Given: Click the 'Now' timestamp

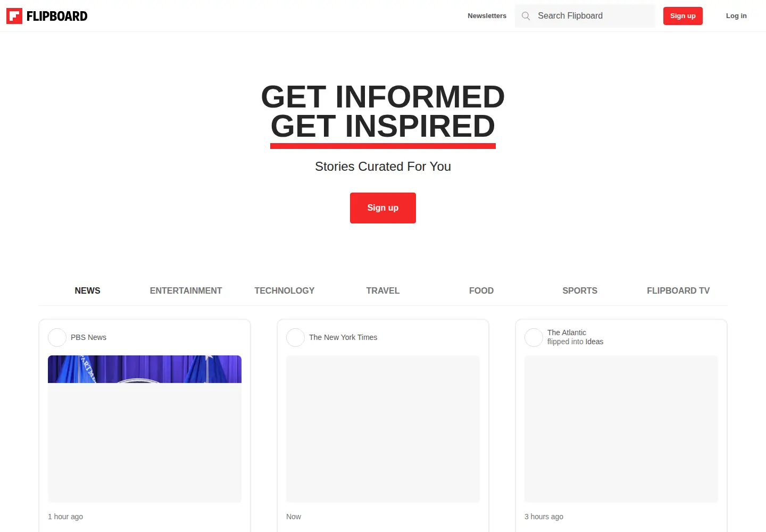Looking at the screenshot, I should 294,517.
